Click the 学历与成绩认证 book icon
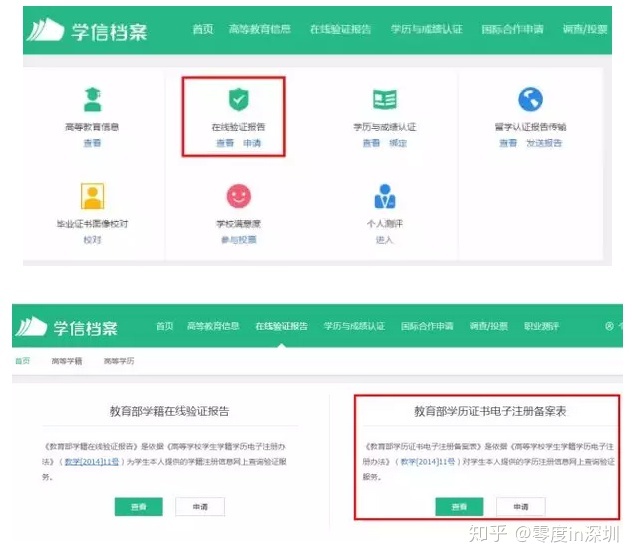The image size is (636, 560). (x=385, y=99)
